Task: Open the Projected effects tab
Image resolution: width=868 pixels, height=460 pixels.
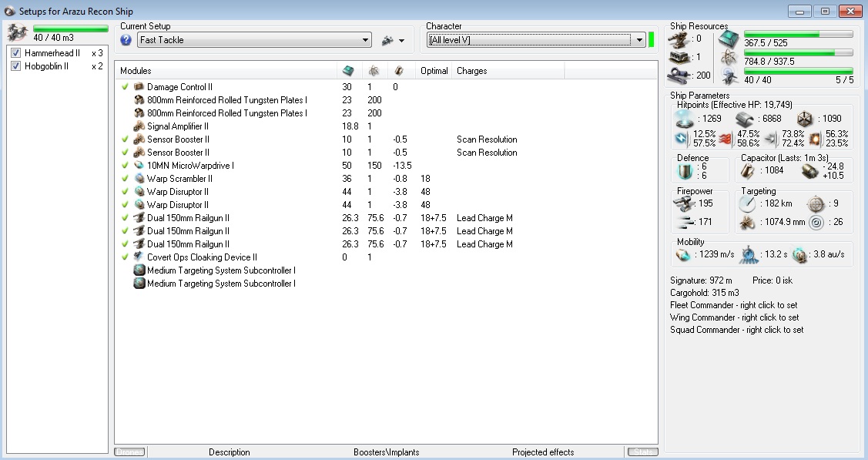Action: pyautogui.click(x=543, y=452)
